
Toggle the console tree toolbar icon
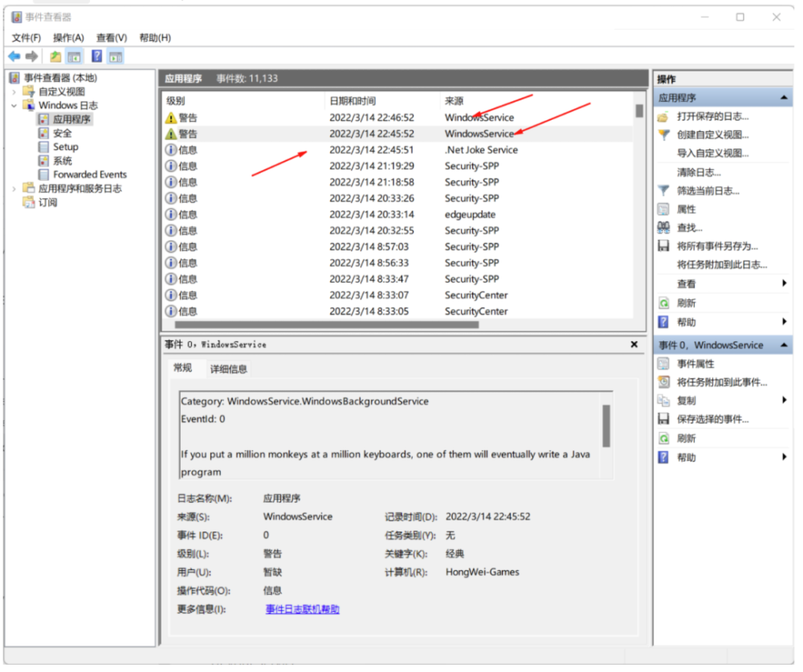pyautogui.click(x=74, y=56)
